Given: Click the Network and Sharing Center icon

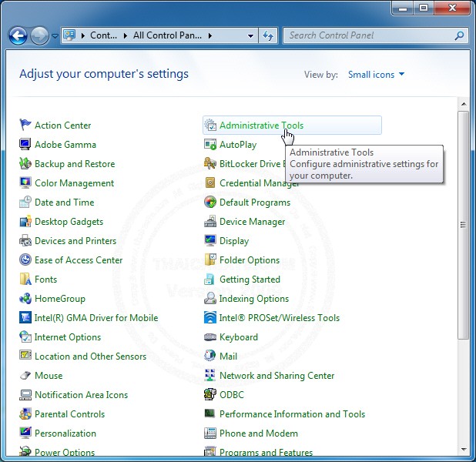Looking at the screenshot, I should 210,375.
